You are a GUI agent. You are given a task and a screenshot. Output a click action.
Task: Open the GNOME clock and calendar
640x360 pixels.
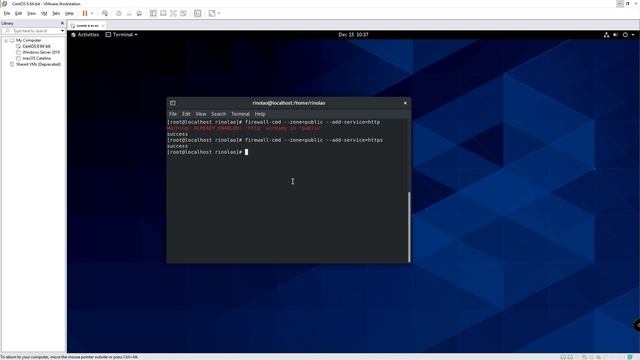coord(353,35)
